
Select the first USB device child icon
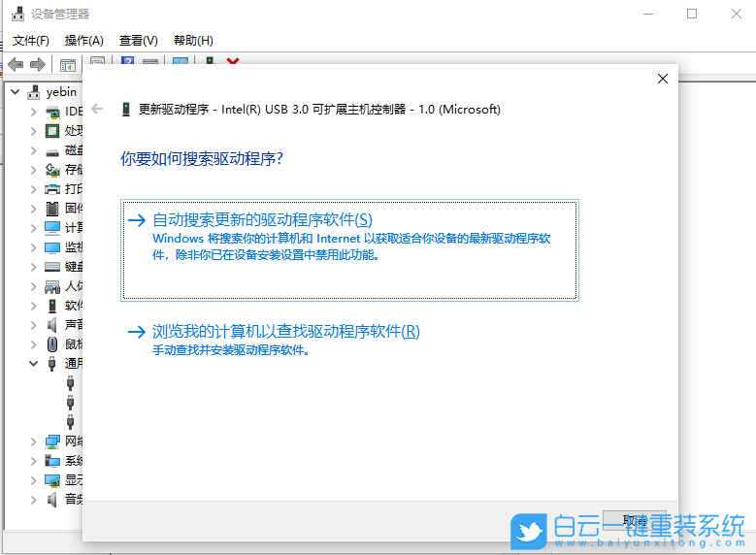pos(71,383)
